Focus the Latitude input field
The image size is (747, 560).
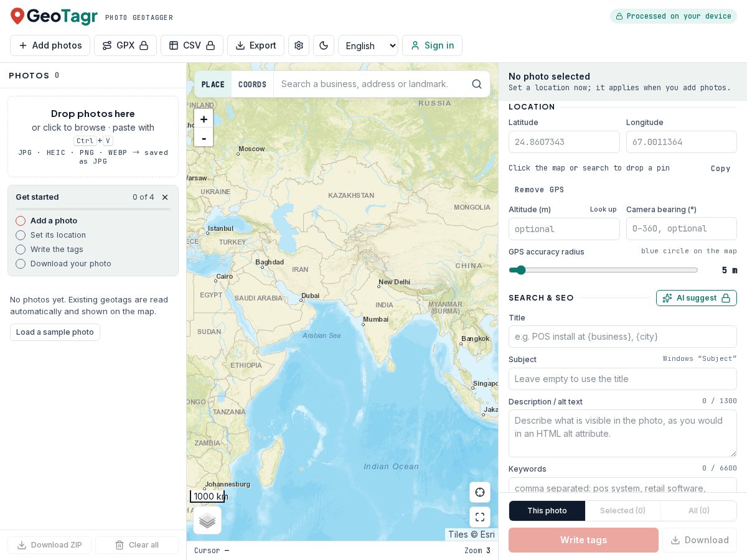[x=564, y=142]
